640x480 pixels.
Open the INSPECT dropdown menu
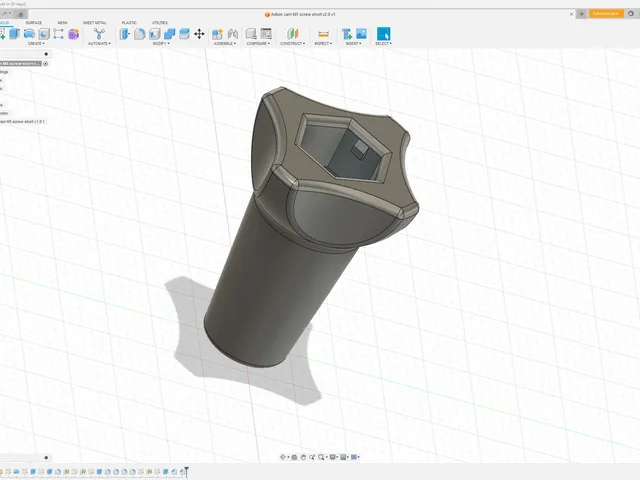[323, 43]
